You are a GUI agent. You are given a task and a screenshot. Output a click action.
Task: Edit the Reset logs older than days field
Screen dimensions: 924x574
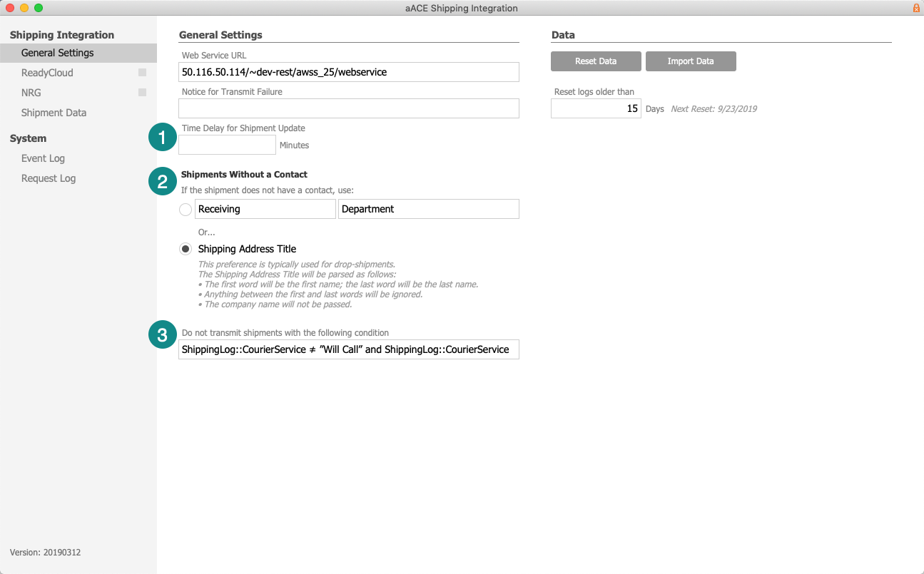596,108
